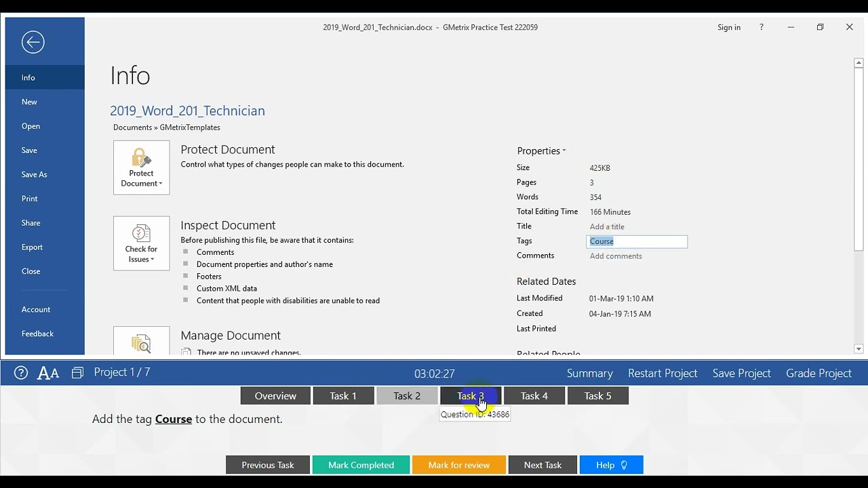The width and height of the screenshot is (868, 488).
Task: Click the Last Modified date value
Action: pos(621,299)
